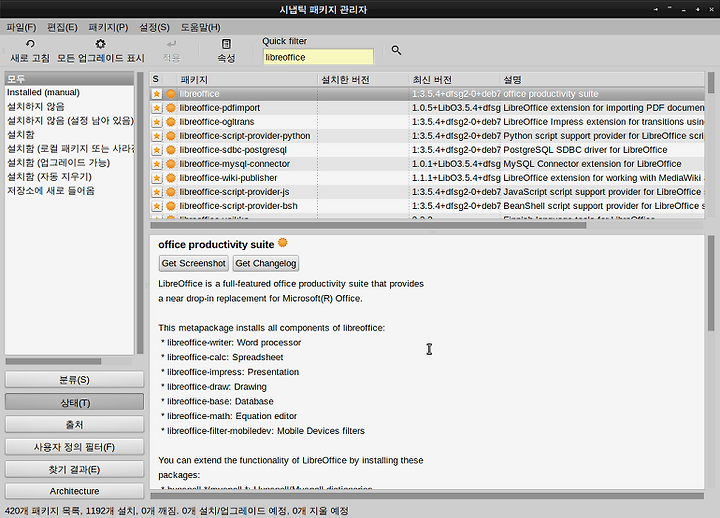Select the 모두 (all) filter entry
Screen dimensions: 720x518
tap(69, 79)
